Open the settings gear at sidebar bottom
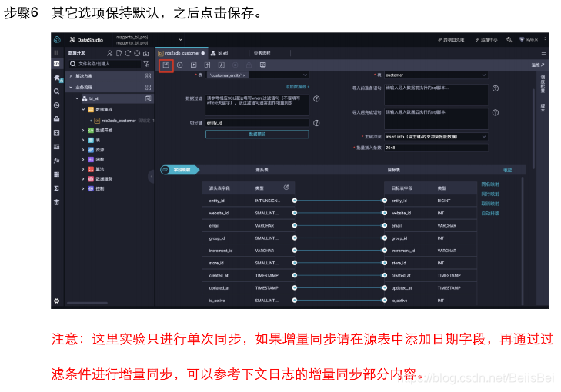The width and height of the screenshot is (561, 392). [56, 301]
